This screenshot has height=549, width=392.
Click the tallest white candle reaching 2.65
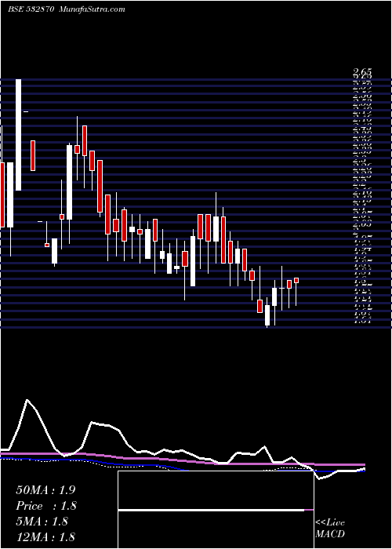click(18, 135)
